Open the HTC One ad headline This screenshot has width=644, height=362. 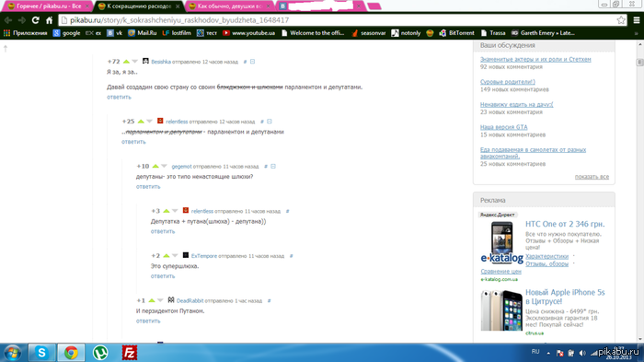coord(565,224)
